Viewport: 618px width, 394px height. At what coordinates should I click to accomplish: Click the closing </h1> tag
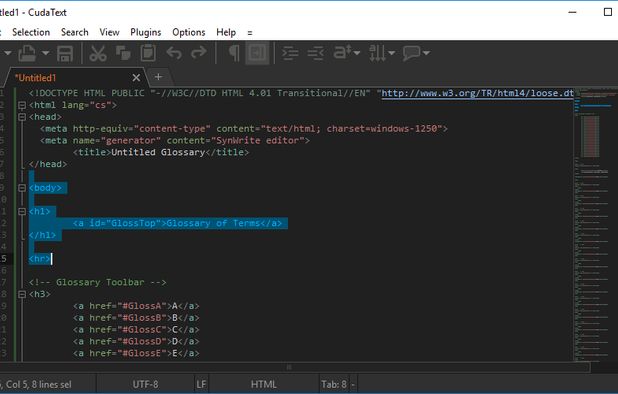coord(43,235)
